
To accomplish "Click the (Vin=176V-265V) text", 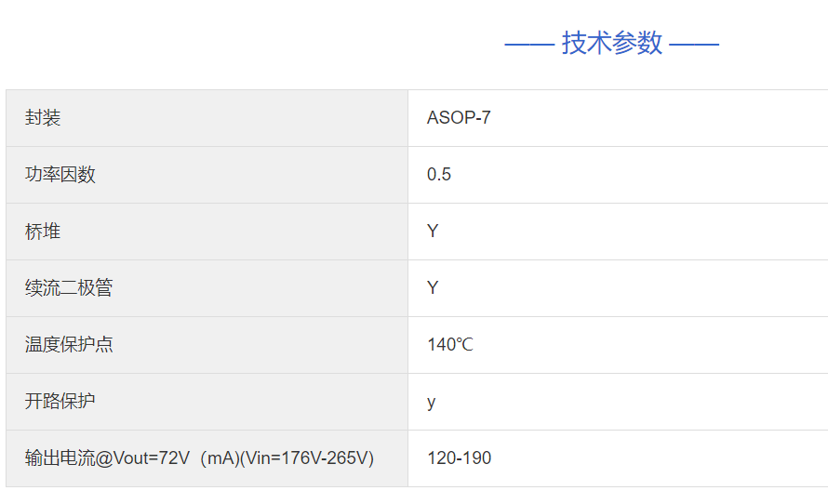I will [x=307, y=458].
